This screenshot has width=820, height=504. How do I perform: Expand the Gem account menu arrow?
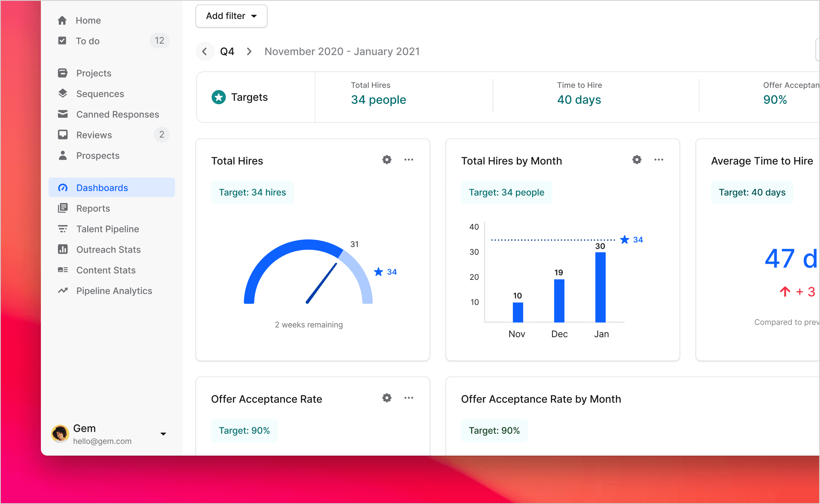click(x=163, y=434)
